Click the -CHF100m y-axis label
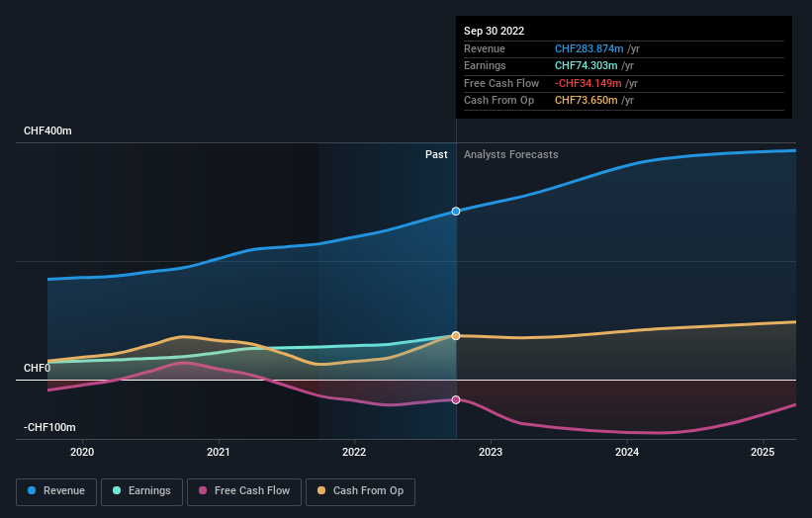The image size is (812, 518). [x=49, y=427]
